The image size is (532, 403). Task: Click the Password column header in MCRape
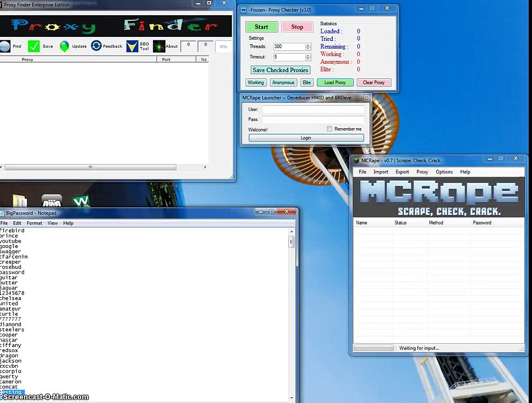click(x=497, y=223)
